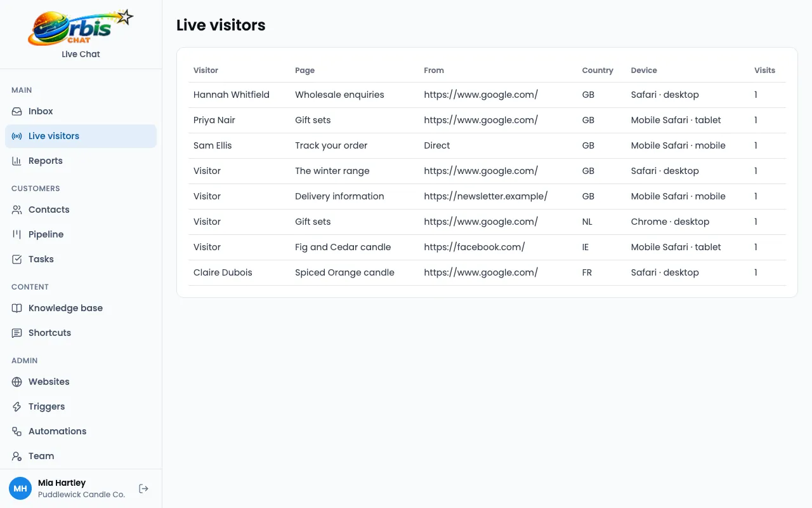Select the Priya Nair visitor name
This screenshot has width=812, height=508.
click(214, 120)
